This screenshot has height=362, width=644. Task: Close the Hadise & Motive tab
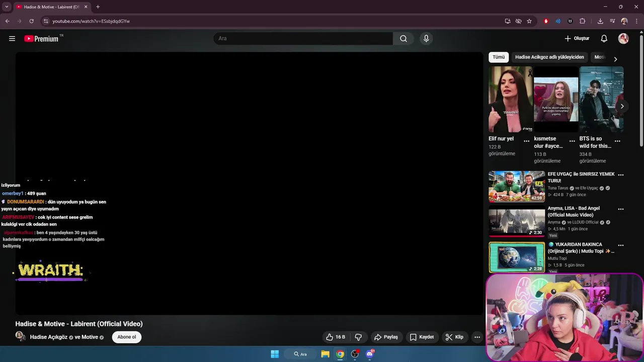(86, 7)
